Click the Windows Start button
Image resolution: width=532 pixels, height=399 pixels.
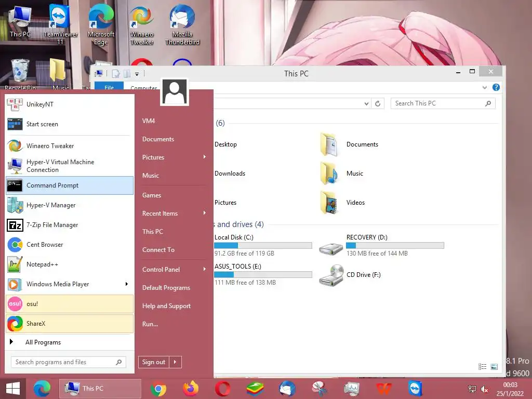click(x=13, y=389)
